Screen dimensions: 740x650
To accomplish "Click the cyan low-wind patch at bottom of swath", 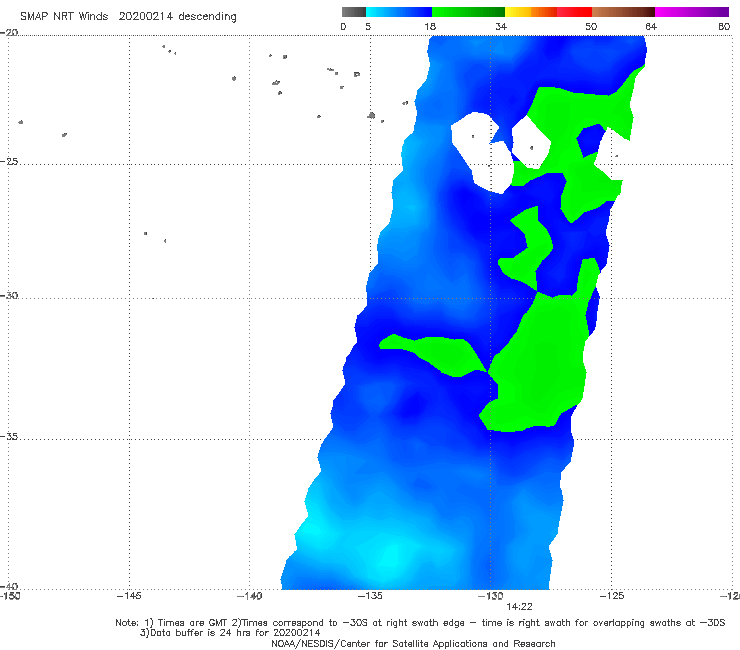I will pyautogui.click(x=392, y=559).
